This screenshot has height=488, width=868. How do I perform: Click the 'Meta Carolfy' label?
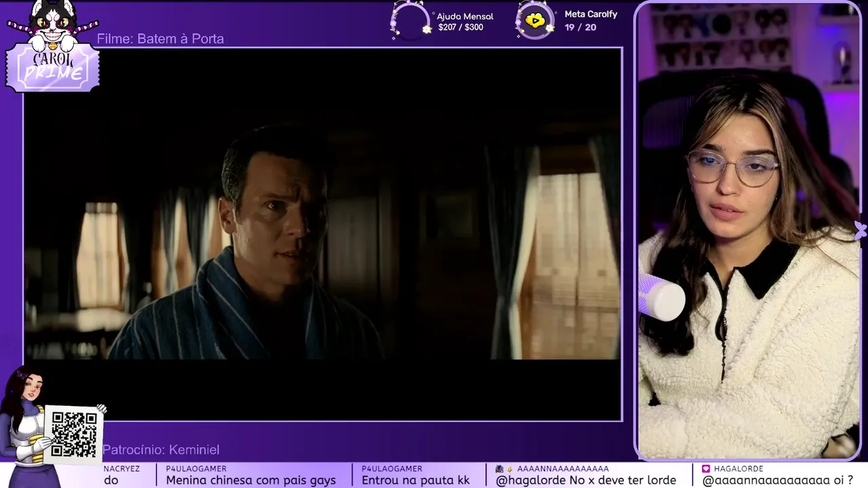point(591,14)
